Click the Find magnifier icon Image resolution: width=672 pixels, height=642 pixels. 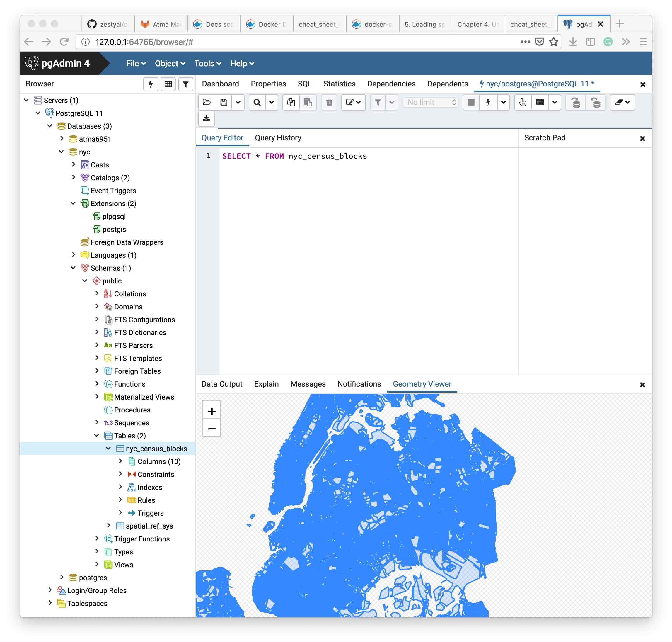pos(257,102)
